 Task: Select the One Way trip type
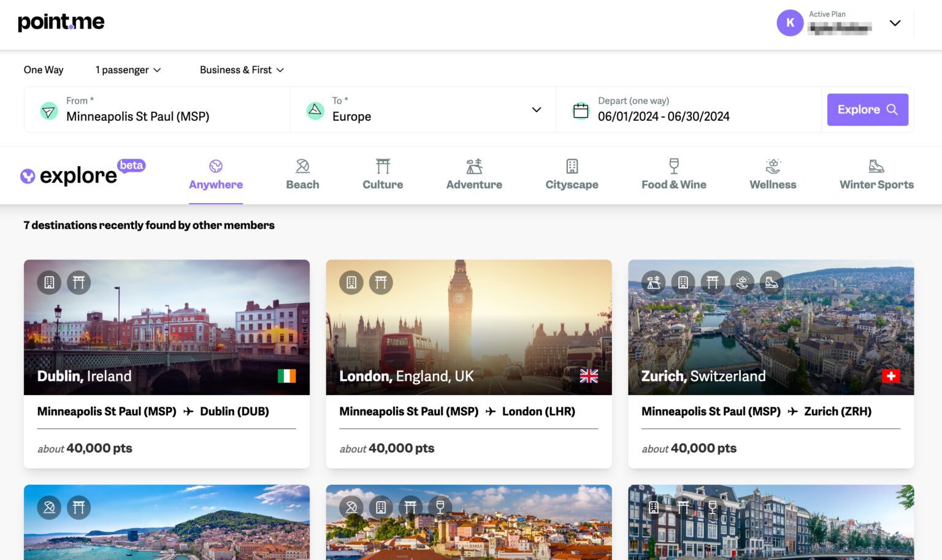click(43, 70)
